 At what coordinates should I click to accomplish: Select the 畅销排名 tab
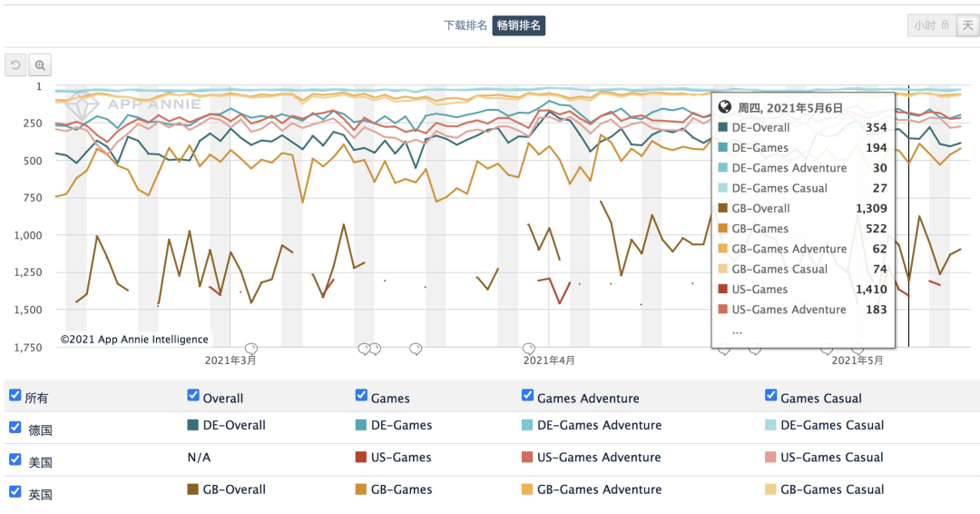click(x=519, y=25)
